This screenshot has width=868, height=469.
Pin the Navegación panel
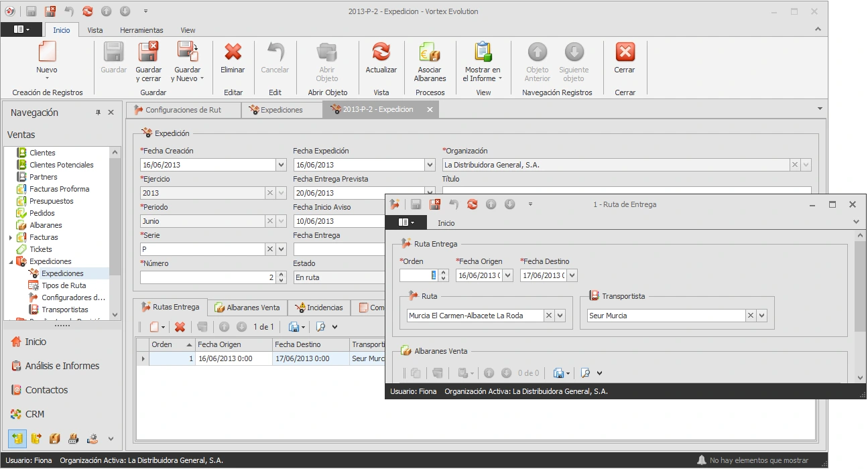click(98, 113)
